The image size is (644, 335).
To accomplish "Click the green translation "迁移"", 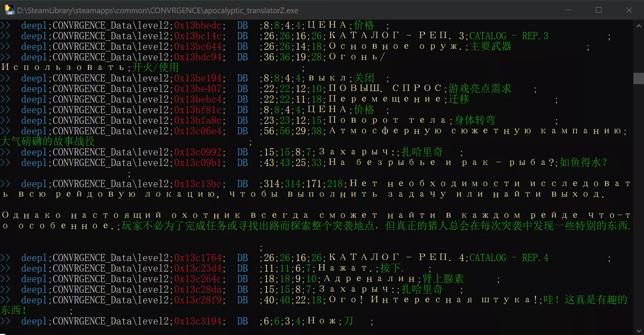I will coord(459,99).
